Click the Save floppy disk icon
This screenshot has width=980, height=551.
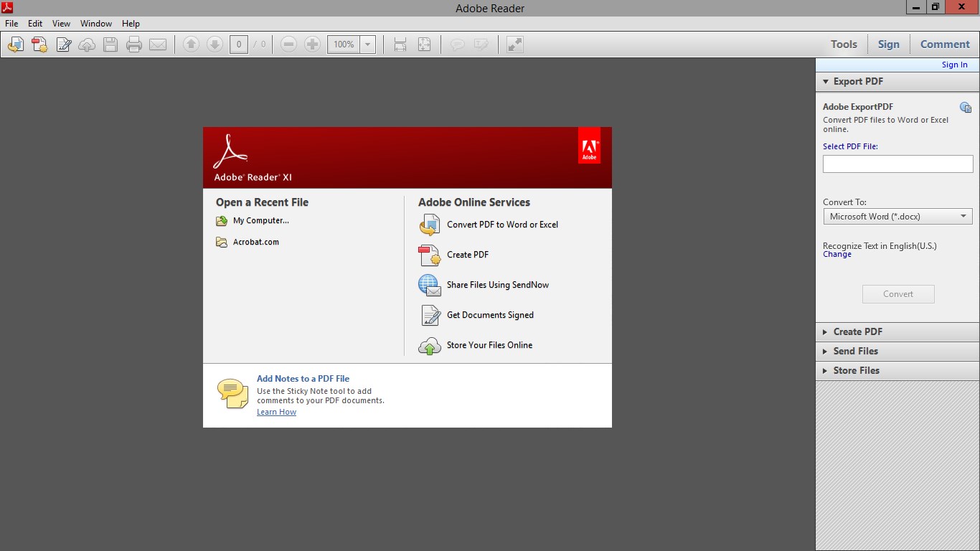click(110, 44)
